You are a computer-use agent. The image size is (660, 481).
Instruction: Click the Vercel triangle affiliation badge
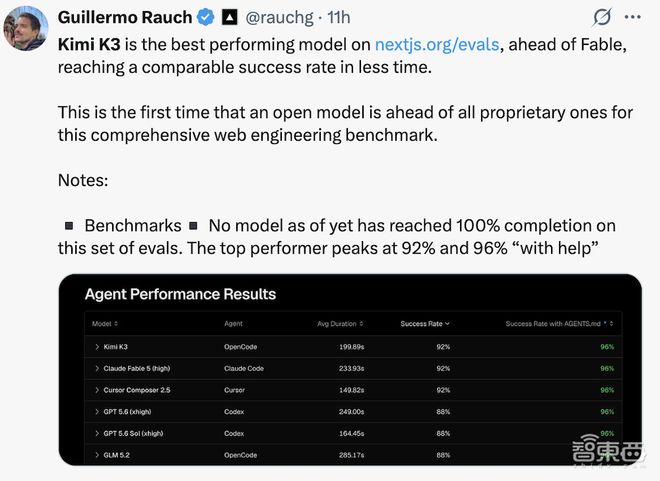coord(229,17)
